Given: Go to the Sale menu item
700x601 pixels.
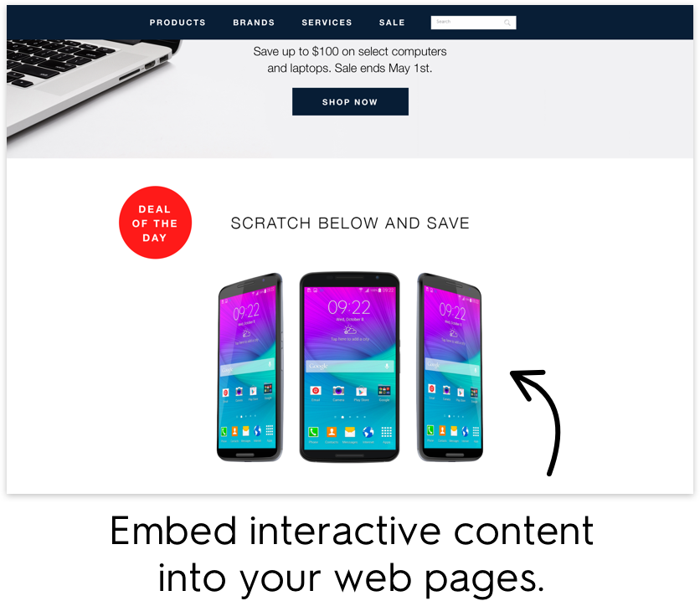Looking at the screenshot, I should [x=392, y=23].
